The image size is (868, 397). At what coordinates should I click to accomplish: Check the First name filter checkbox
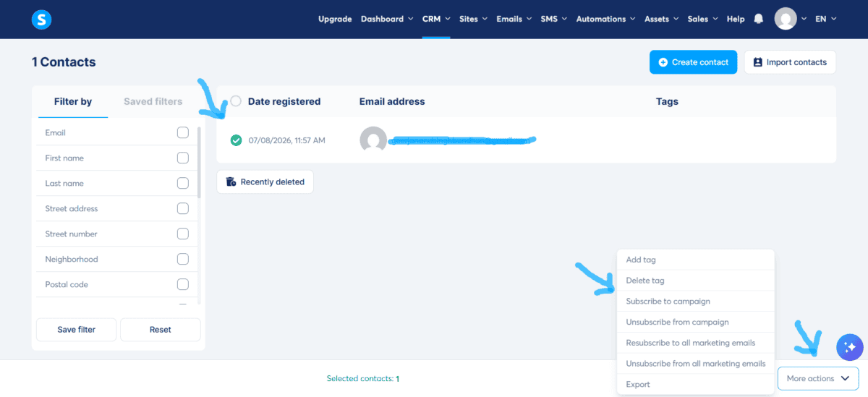pyautogui.click(x=183, y=158)
